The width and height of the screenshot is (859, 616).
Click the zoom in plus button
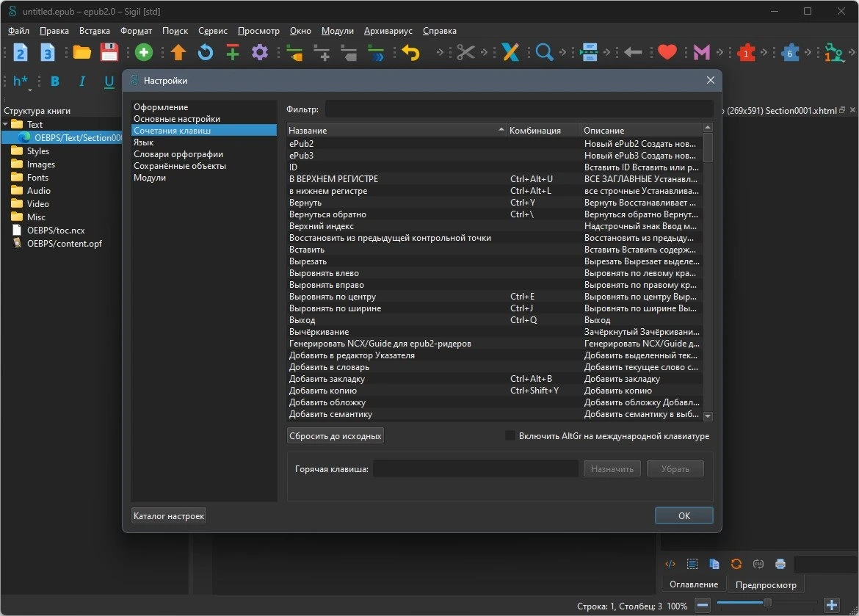[x=832, y=605]
